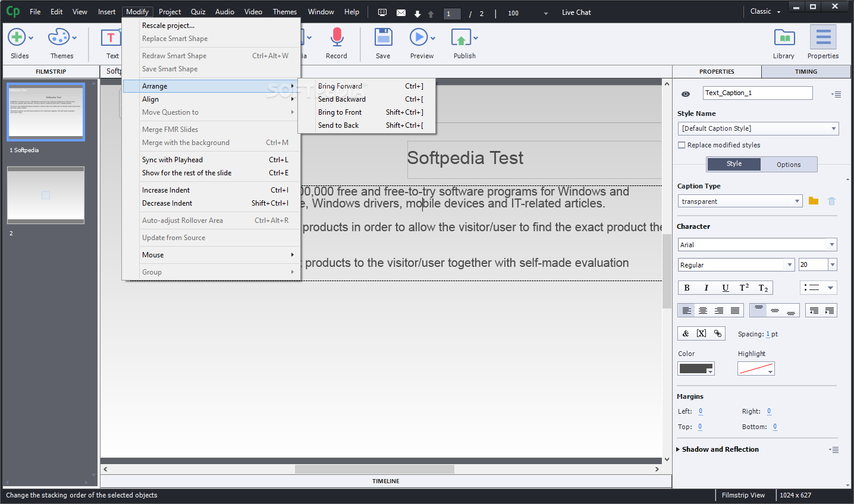854x504 pixels.
Task: Apply superscript formatting
Action: 744,288
